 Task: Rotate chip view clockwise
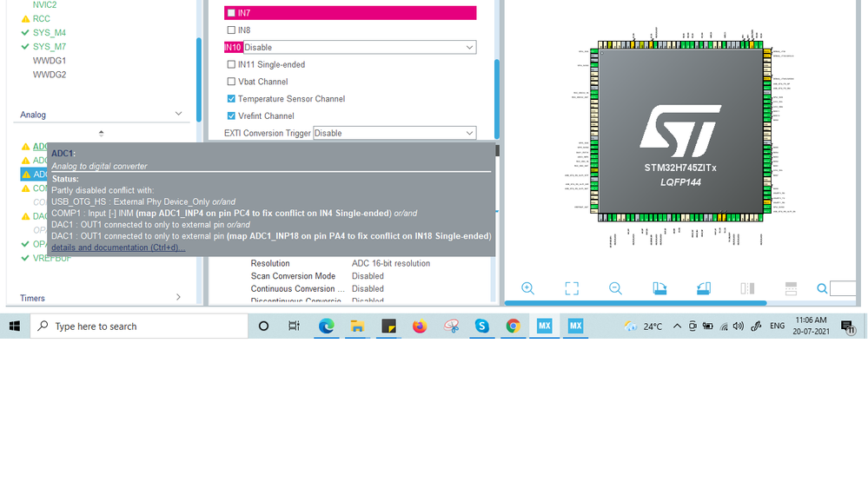coord(659,288)
